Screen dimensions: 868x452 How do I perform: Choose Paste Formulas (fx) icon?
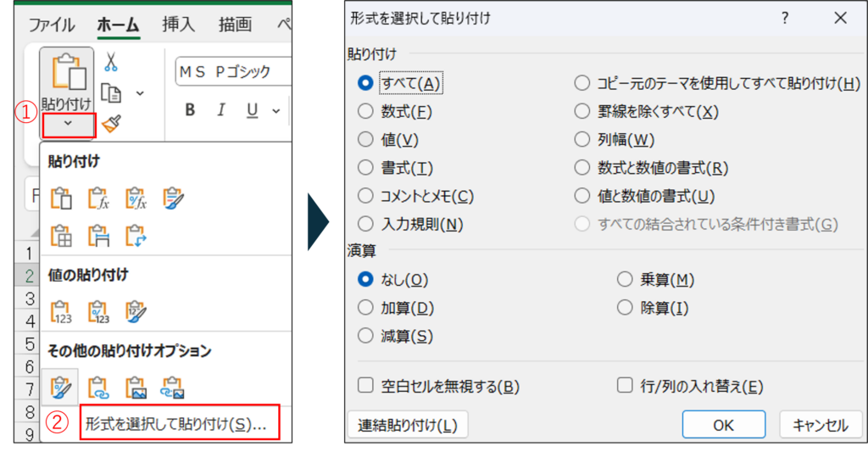pyautogui.click(x=98, y=198)
